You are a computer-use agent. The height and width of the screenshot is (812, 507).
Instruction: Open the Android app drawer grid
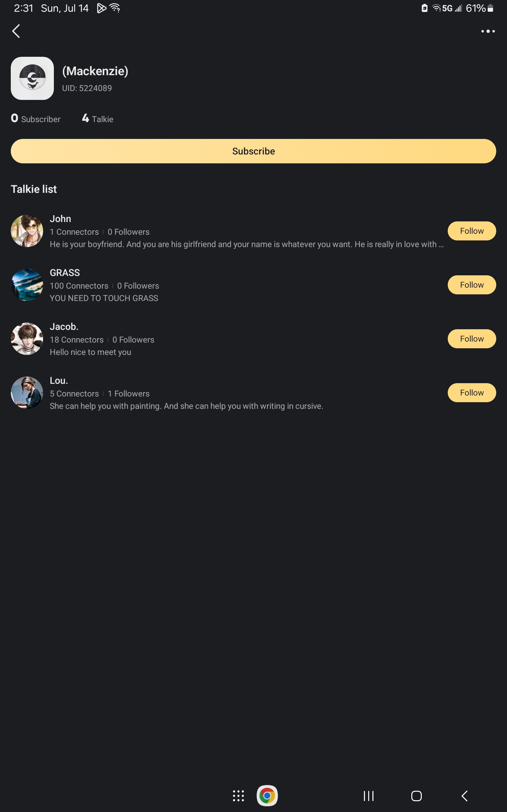point(238,796)
